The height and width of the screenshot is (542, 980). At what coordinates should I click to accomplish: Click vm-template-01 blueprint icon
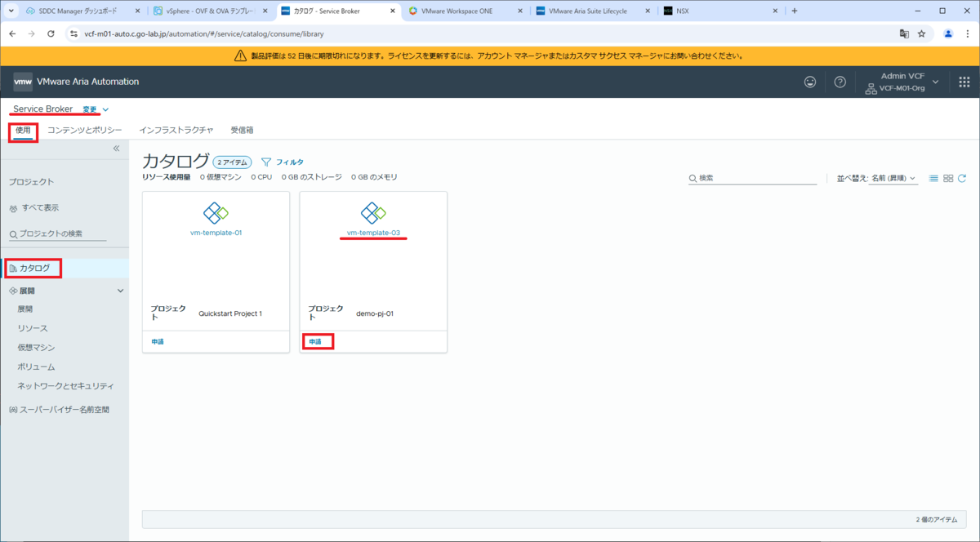216,213
